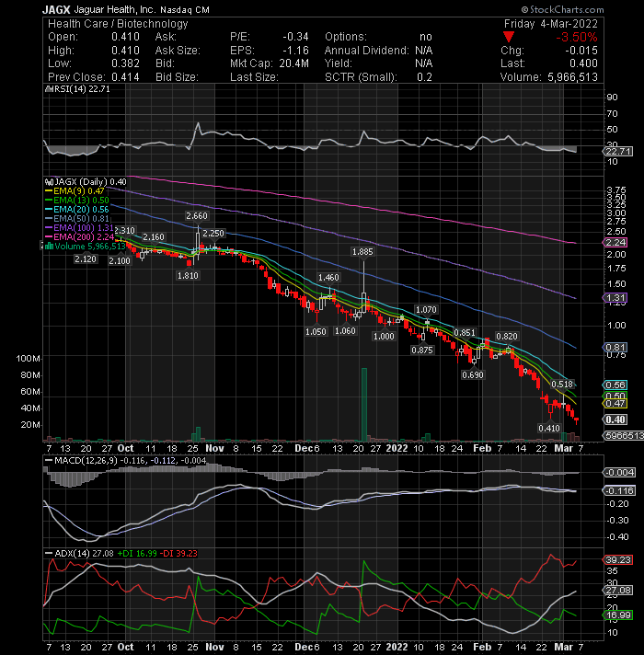Image resolution: width=644 pixels, height=655 pixels.
Task: Click the green Volume 5,966,513 legend entry
Action: (86, 247)
